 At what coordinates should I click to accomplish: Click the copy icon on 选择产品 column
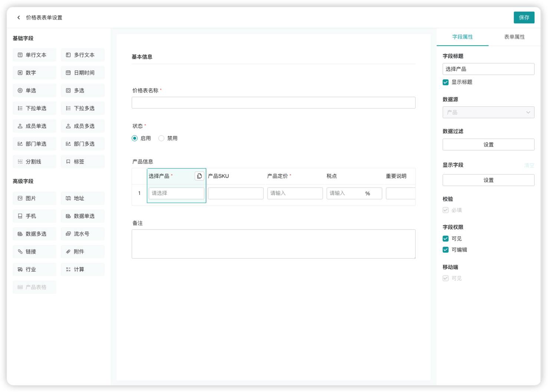point(199,176)
